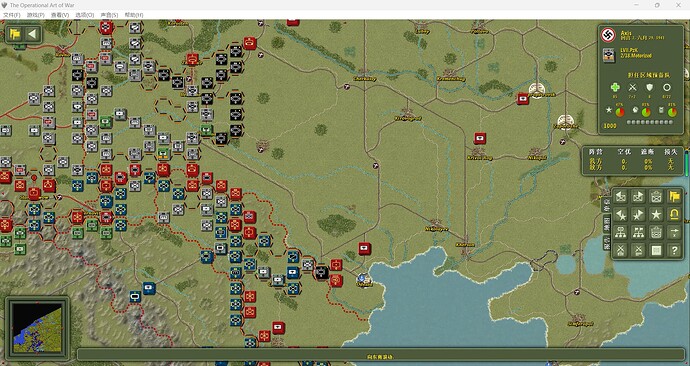The width and height of the screenshot is (690, 366).
Task: Select the right-arrow envelope icon
Action: pos(638,197)
